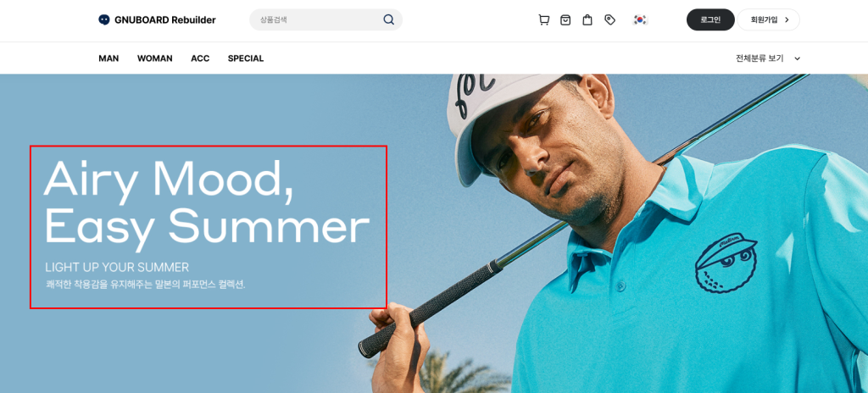The width and height of the screenshot is (868, 393).
Task: Open the price tag icon
Action: pyautogui.click(x=609, y=20)
